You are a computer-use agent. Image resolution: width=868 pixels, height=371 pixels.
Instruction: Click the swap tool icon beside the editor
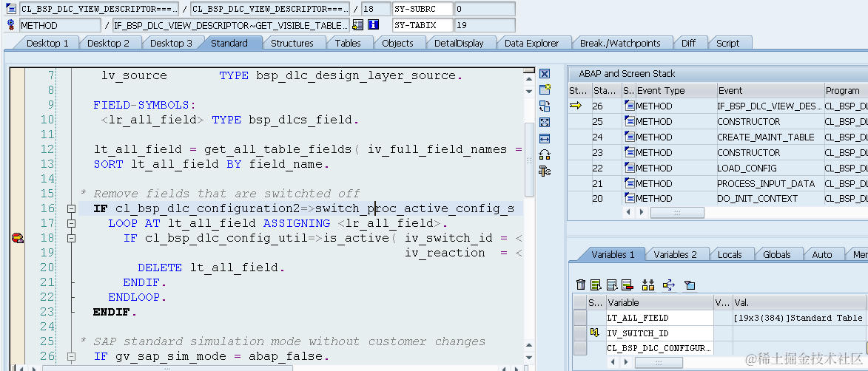point(545,106)
